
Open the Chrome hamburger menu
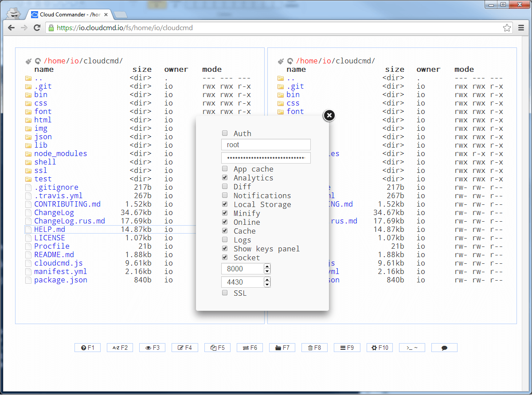521,27
